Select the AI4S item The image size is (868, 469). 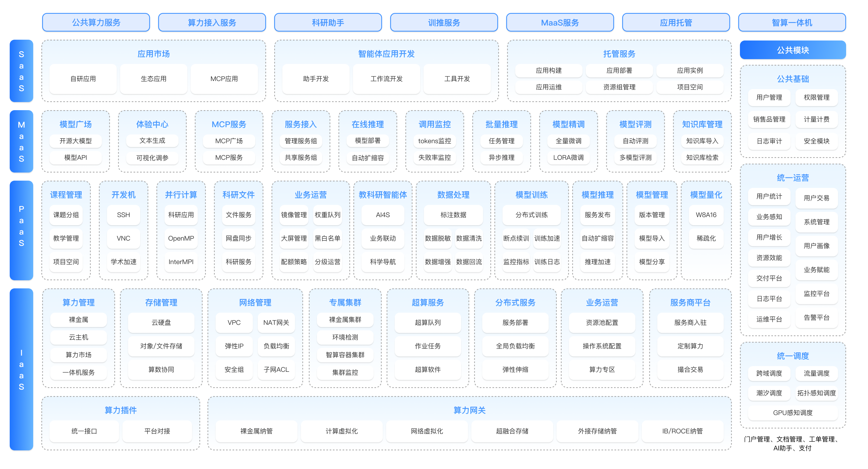[383, 215]
